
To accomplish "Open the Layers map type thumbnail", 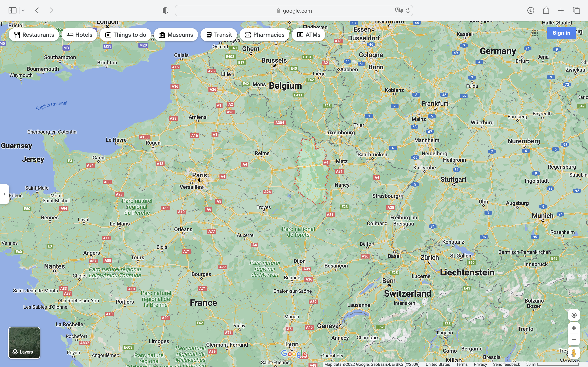I will 24,343.
